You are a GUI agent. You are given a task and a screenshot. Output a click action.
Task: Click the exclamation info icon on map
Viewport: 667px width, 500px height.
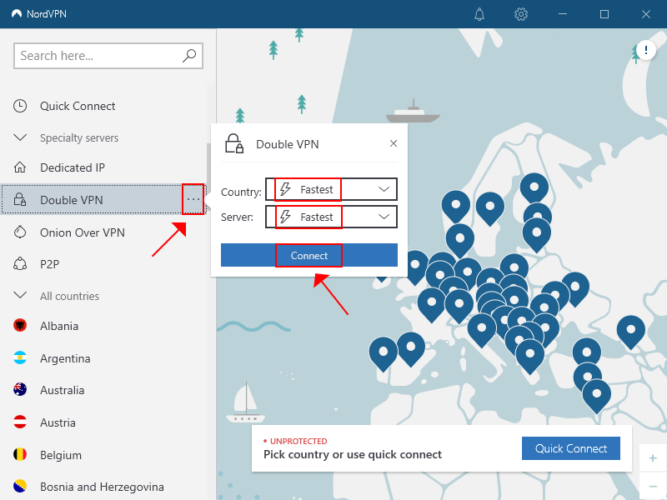click(x=646, y=51)
